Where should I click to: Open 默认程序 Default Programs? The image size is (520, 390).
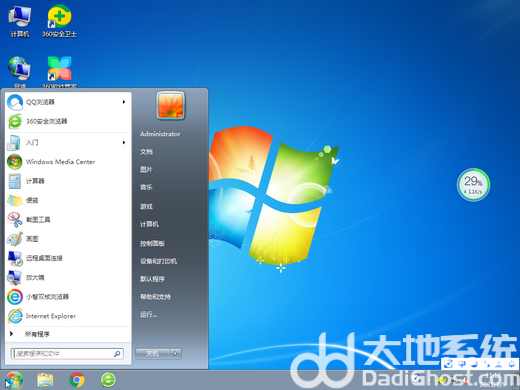[152, 279]
